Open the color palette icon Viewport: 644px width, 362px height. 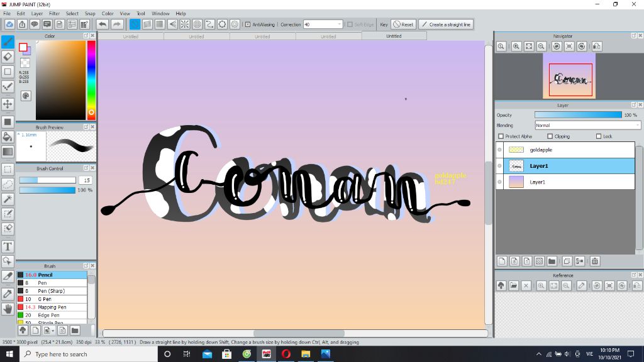[x=25, y=96]
